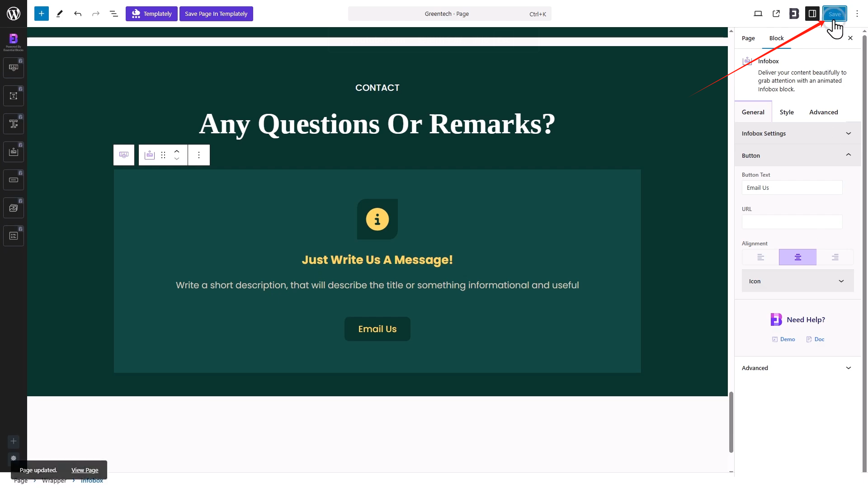The image size is (868, 488).
Task: Click the View Page link in notification
Action: [85, 470]
